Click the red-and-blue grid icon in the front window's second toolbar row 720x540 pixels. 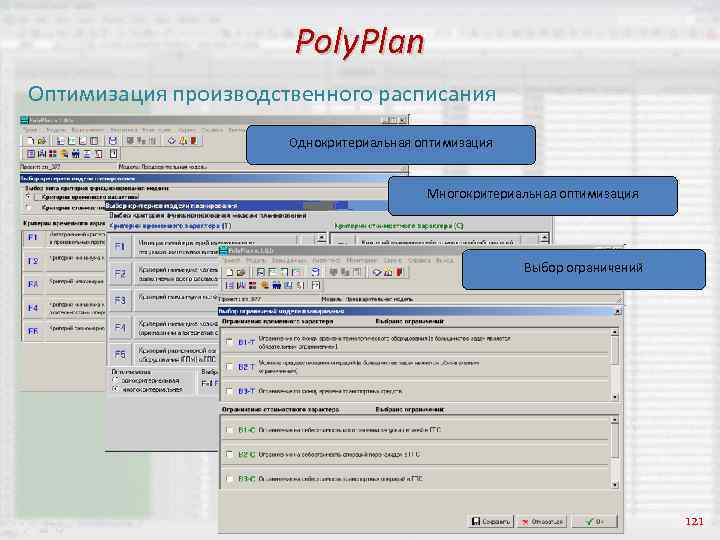point(252,285)
